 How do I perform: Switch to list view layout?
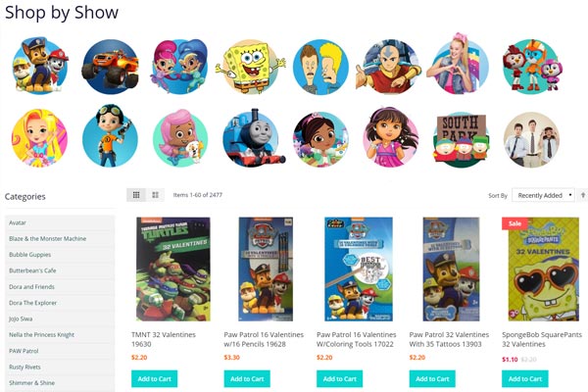point(155,195)
